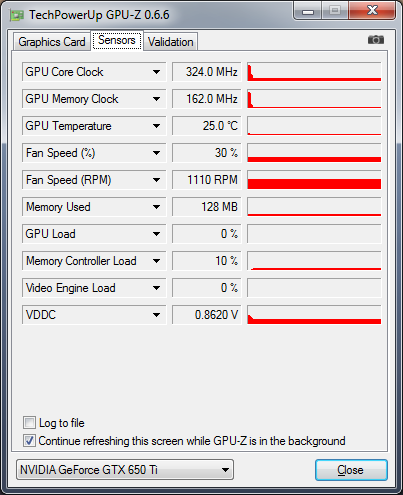403x495 pixels.
Task: Expand GPU Core Clock sensor dropdown
Action: (x=156, y=72)
